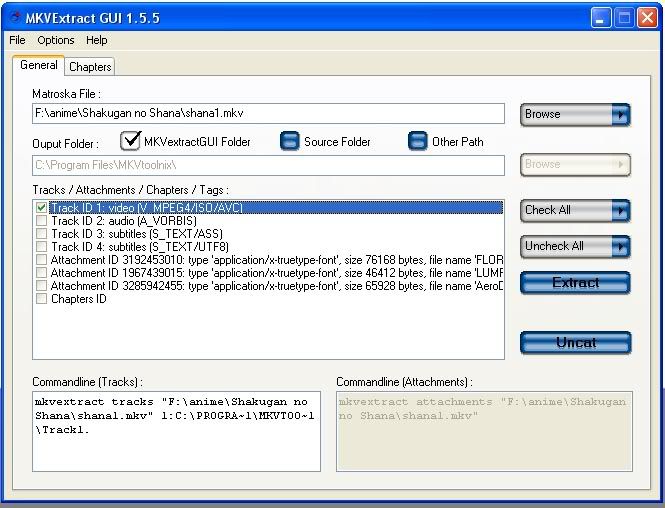Click the Extract button
The height and width of the screenshot is (508, 665).
575,283
